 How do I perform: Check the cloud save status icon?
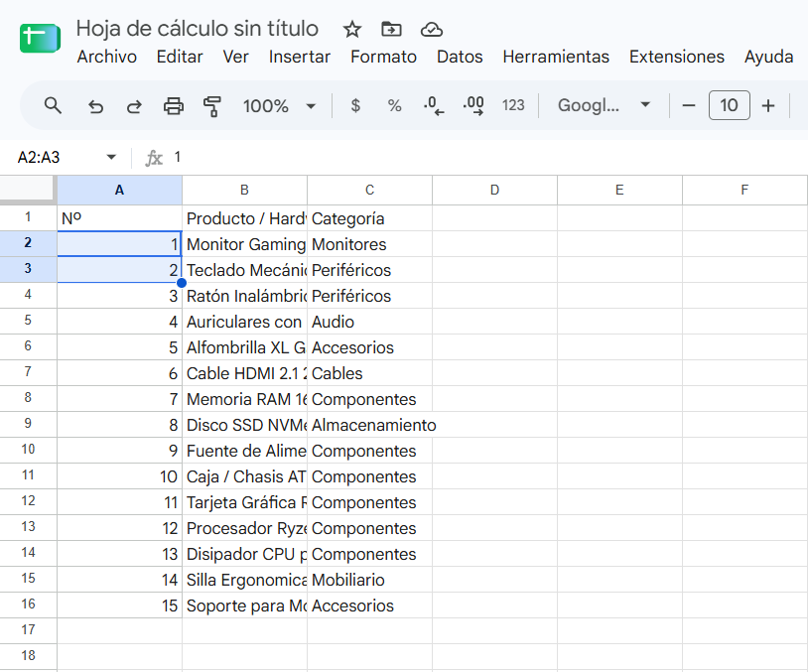[432, 30]
